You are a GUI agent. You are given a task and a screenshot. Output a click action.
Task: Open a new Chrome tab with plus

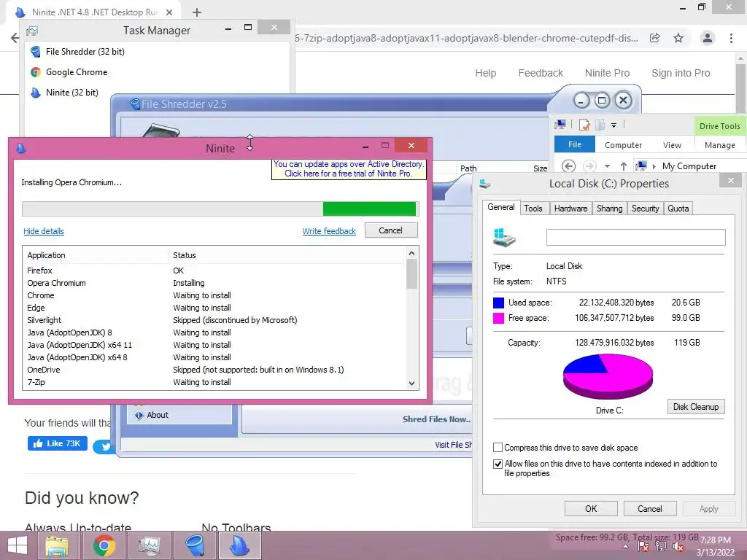tap(197, 12)
